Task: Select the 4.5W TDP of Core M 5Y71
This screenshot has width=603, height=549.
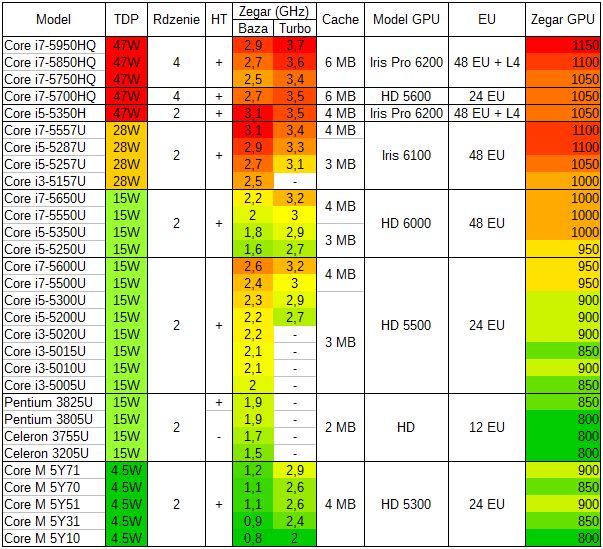Action: [126, 470]
